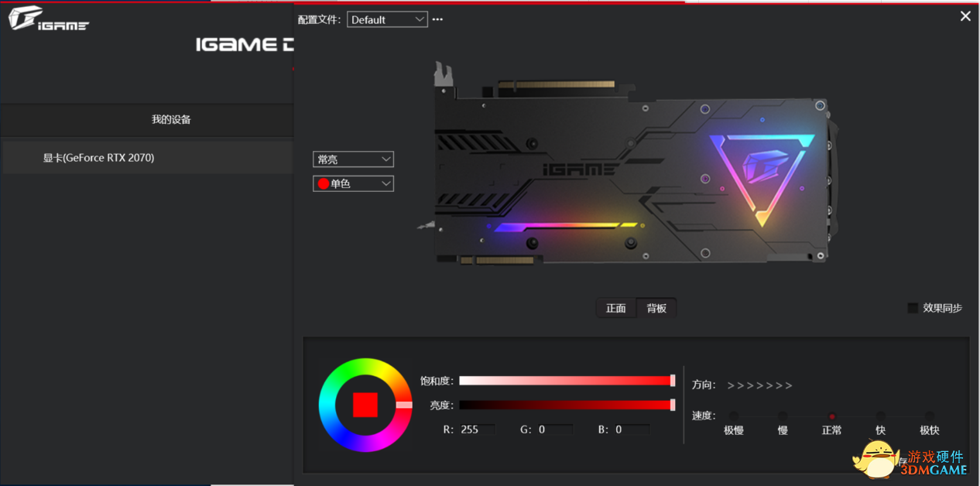This screenshot has height=486, width=980.
Task: Open the 配置文件 Default dropdown
Action: pyautogui.click(x=387, y=19)
